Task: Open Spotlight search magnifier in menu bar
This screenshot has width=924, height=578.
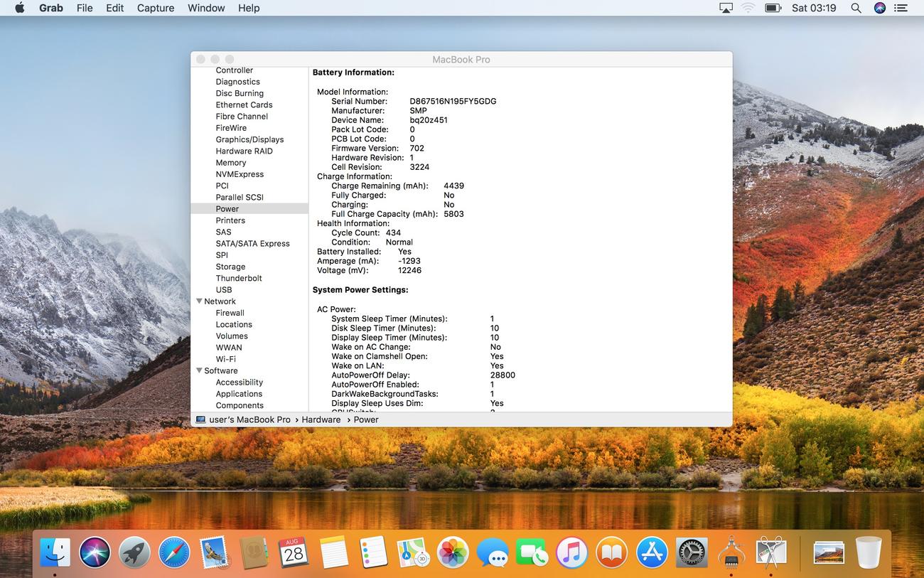Action: point(856,8)
